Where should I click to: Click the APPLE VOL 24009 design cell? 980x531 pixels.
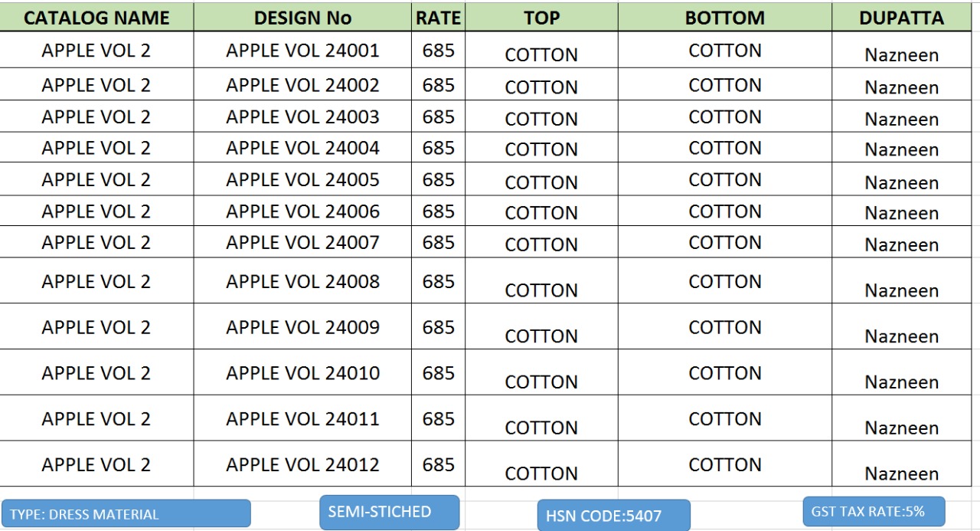coord(302,327)
